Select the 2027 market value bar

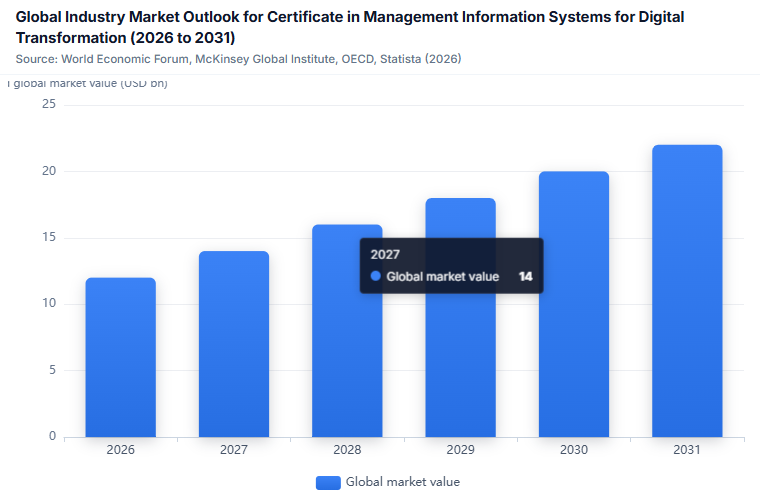[x=234, y=344]
